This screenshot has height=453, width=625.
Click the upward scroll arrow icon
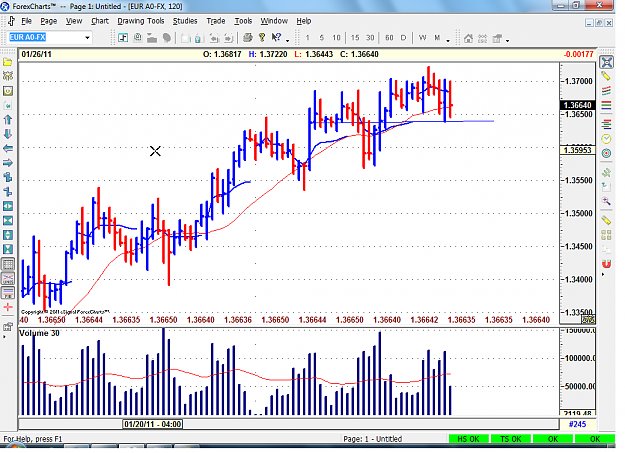tap(8, 120)
